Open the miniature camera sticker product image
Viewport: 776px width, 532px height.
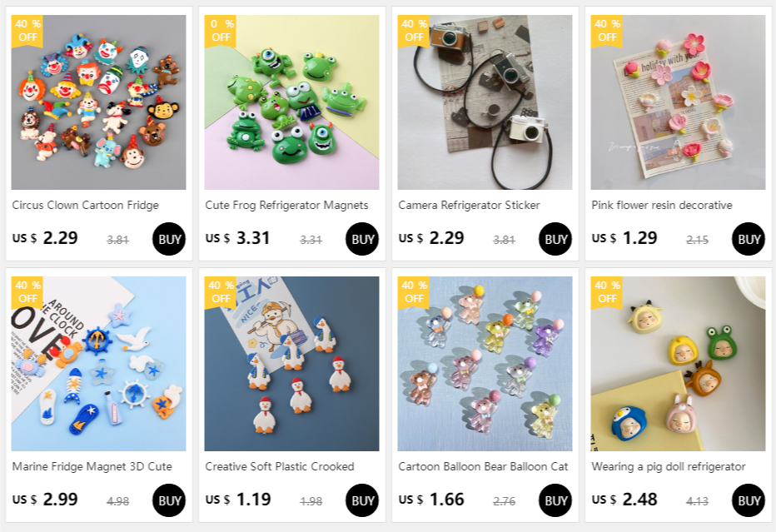point(485,102)
